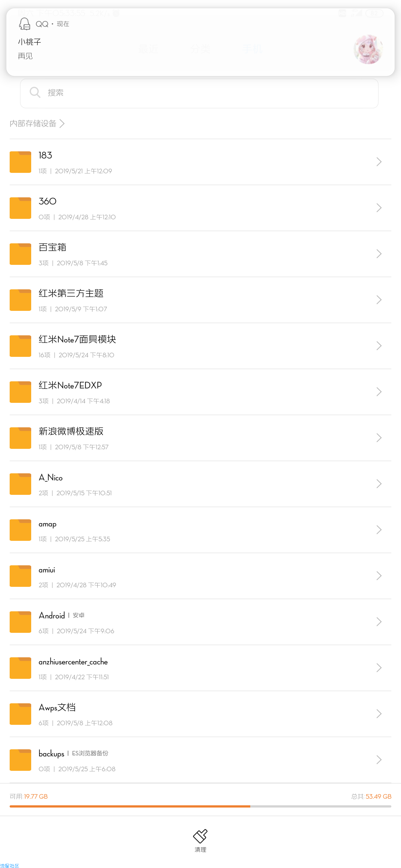The width and height of the screenshot is (401, 868).
Task: Expand the 红米第三方主题 folder chevron
Action: 379,300
